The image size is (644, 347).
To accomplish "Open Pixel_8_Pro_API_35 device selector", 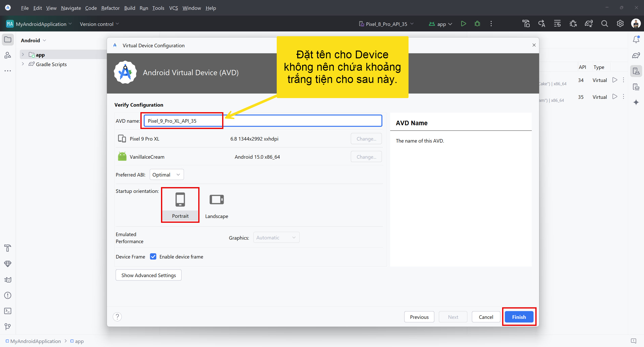I will pyautogui.click(x=386, y=24).
